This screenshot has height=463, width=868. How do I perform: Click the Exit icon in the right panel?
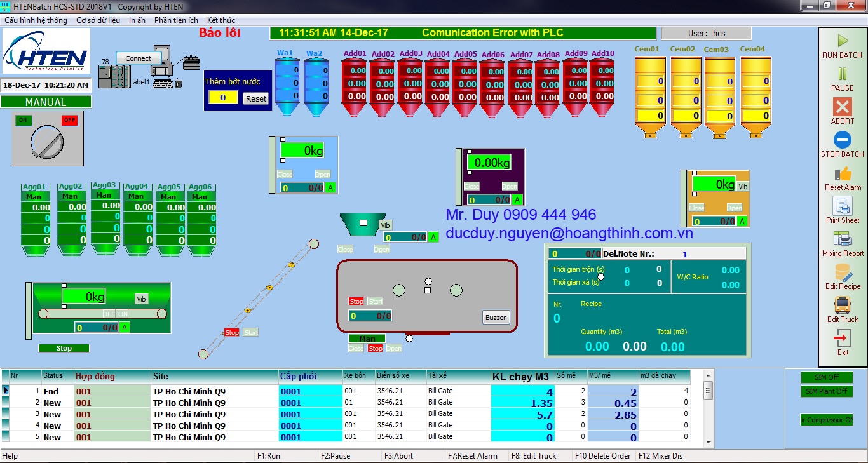coord(843,339)
